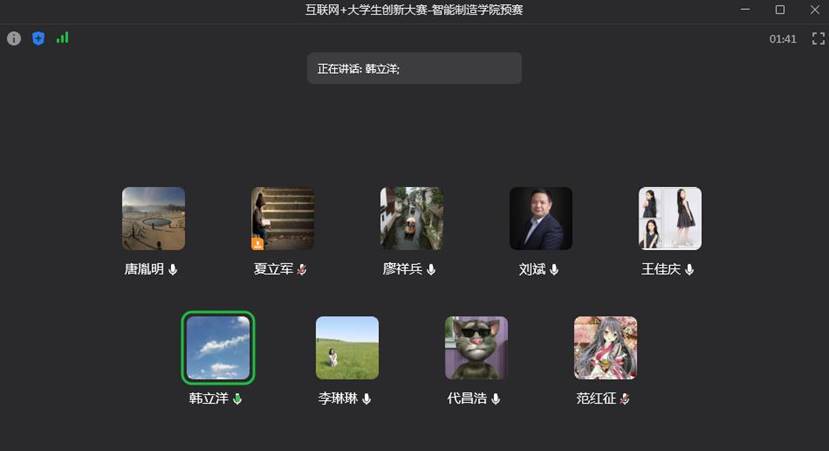Click the 正在讲话 speaker banner
829x451 pixels.
tap(414, 68)
